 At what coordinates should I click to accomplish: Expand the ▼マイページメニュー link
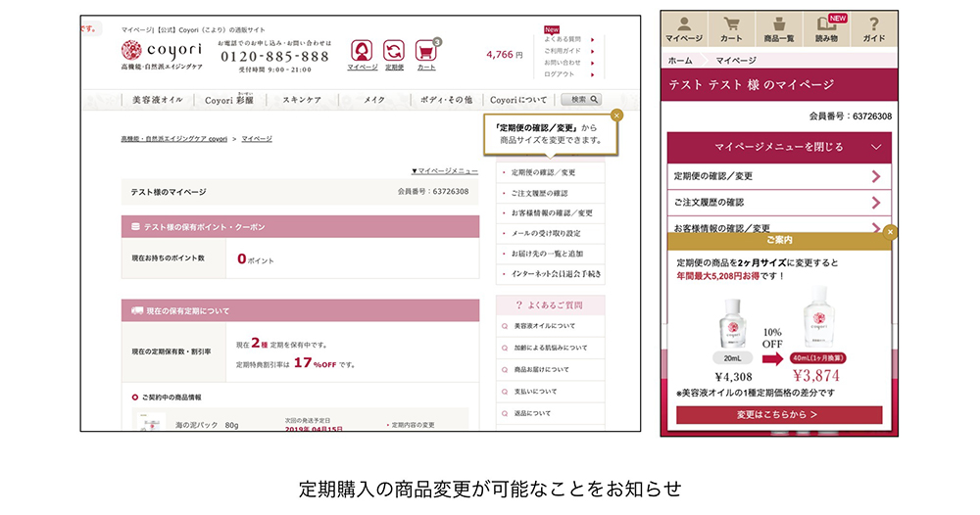(x=444, y=170)
